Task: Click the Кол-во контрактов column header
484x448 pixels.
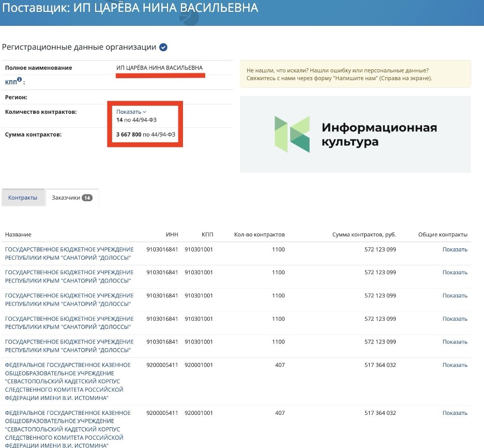Action: [259, 234]
